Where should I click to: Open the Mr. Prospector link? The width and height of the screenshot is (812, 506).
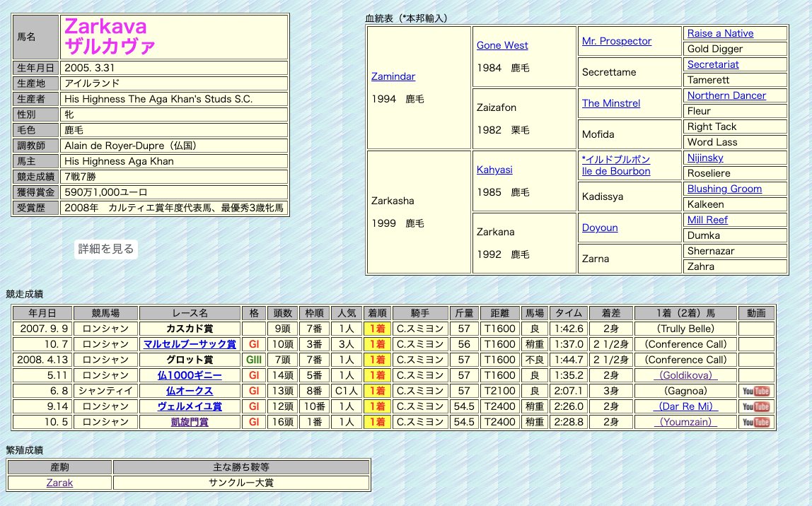pos(616,41)
